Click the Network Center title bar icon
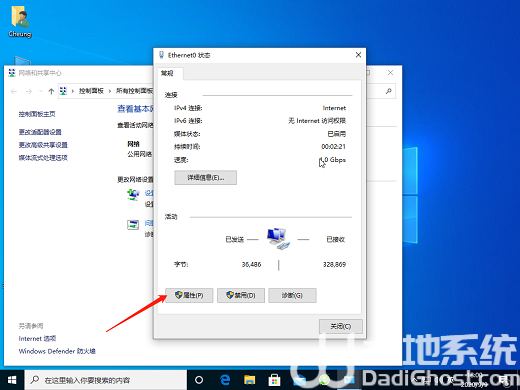Viewport: 520px width, 390px height. (x=12, y=73)
